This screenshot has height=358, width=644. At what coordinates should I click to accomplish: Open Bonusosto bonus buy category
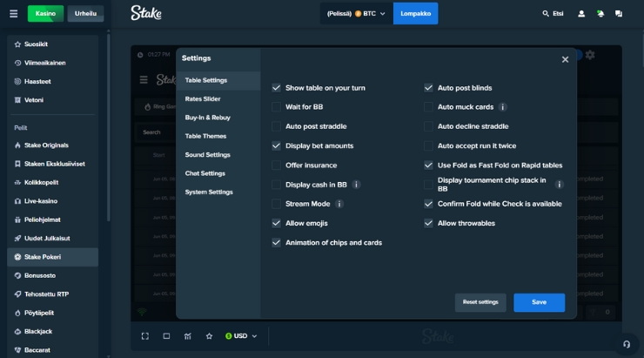pyautogui.click(x=52, y=275)
